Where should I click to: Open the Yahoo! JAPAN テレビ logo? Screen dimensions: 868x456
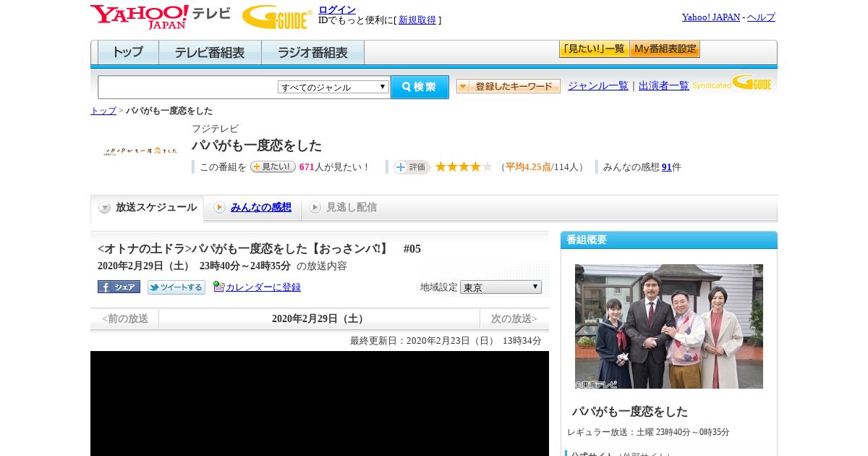161,17
